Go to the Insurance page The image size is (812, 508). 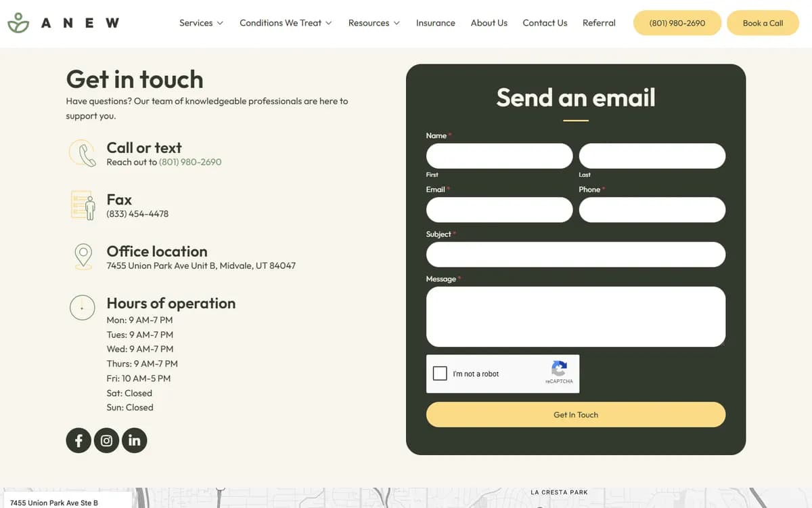[x=436, y=23]
